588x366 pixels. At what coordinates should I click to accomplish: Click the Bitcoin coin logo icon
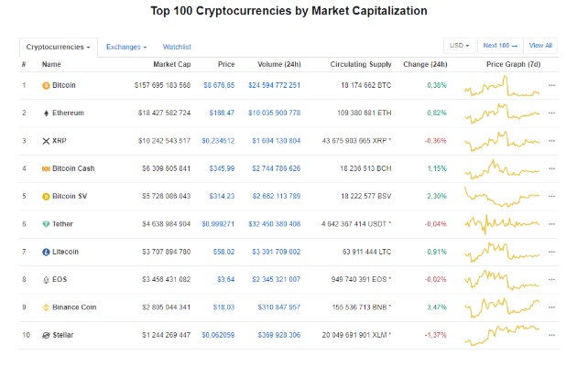pos(46,86)
